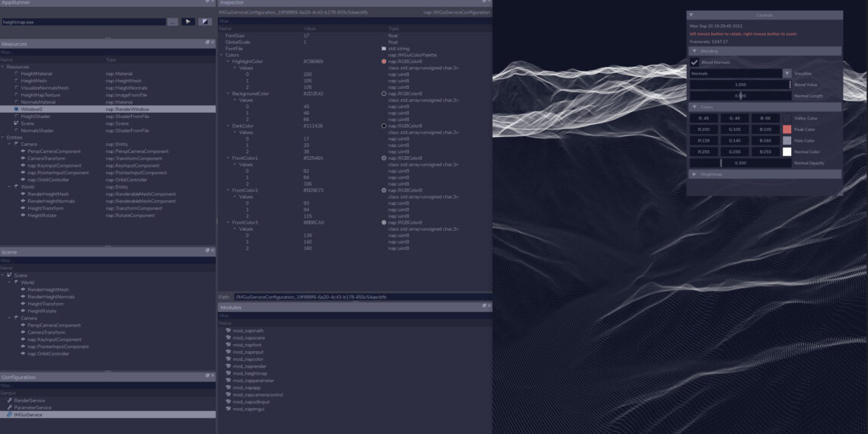Click the FontFile folder icon in Inspector
The image size is (868, 434).
384,49
